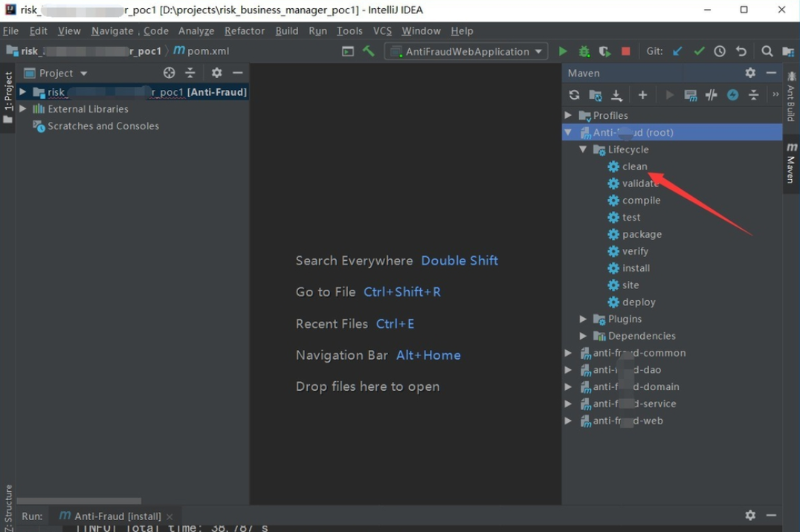Click Execute Maven Goal icon

(691, 95)
